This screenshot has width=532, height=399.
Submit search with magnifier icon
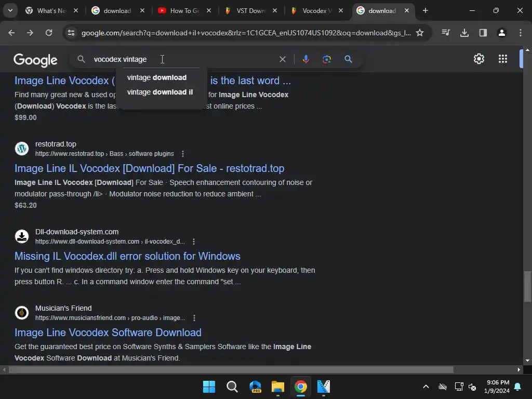348,59
